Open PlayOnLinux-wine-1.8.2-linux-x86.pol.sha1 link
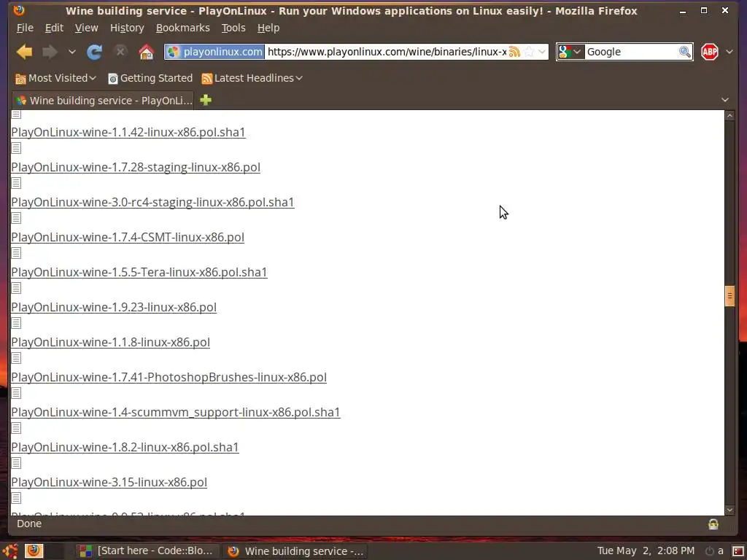Screen dimensions: 747x560 coord(125,447)
